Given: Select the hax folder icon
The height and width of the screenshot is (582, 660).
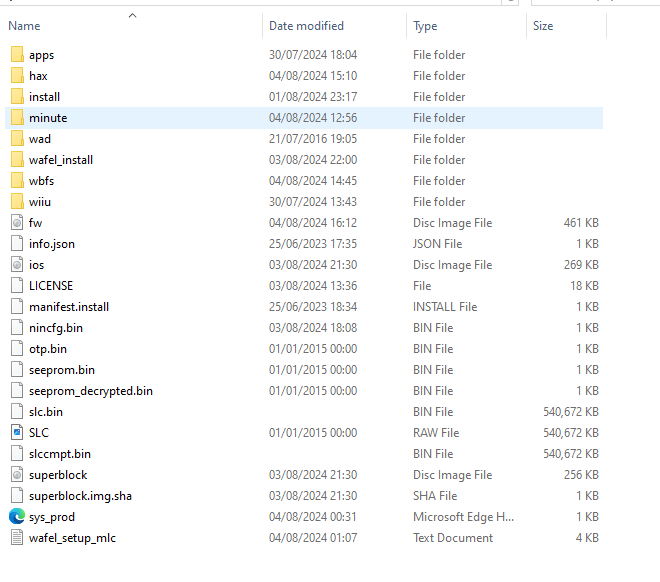Looking at the screenshot, I should tap(17, 76).
